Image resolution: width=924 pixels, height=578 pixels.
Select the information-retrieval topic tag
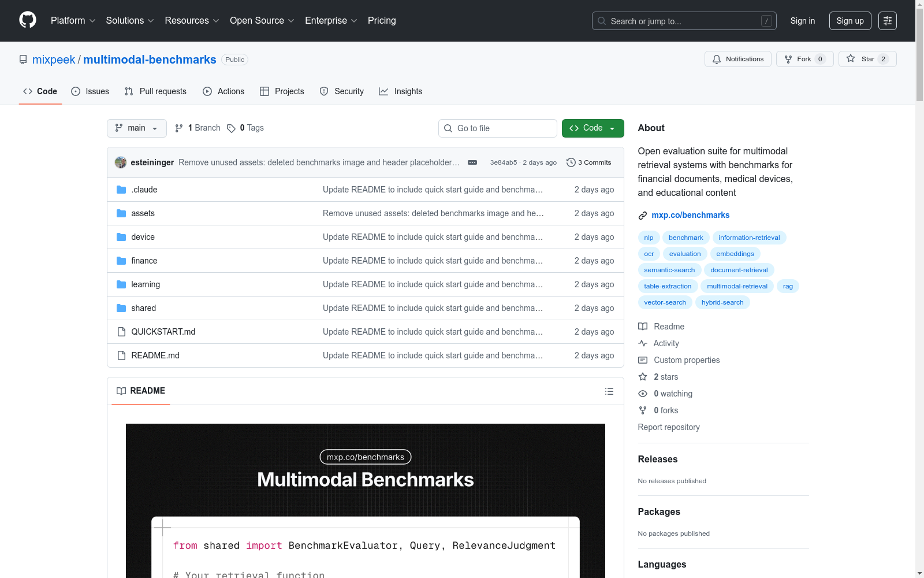749,238
